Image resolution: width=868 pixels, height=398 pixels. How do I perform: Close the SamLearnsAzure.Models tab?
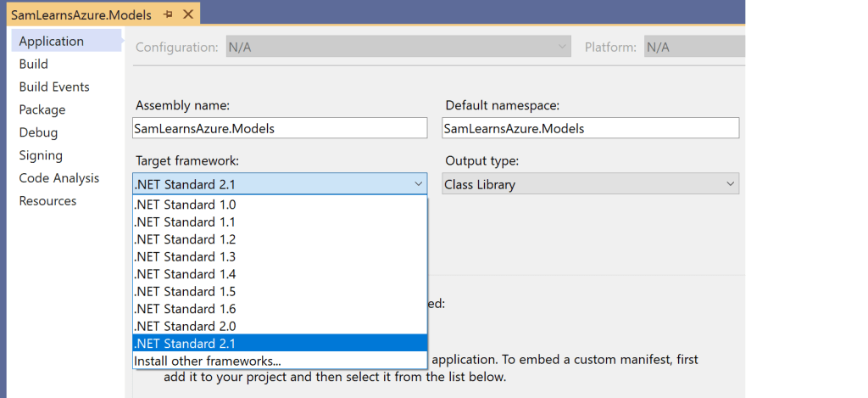187,14
